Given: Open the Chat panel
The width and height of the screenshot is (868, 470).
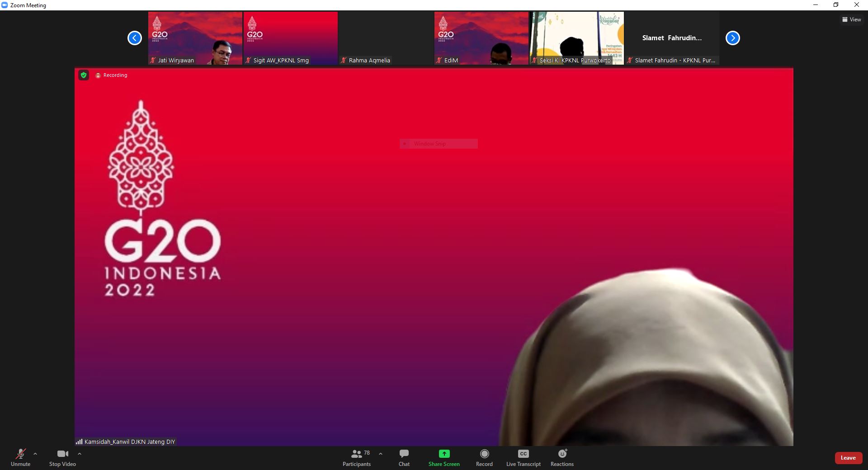Looking at the screenshot, I should pyautogui.click(x=404, y=457).
